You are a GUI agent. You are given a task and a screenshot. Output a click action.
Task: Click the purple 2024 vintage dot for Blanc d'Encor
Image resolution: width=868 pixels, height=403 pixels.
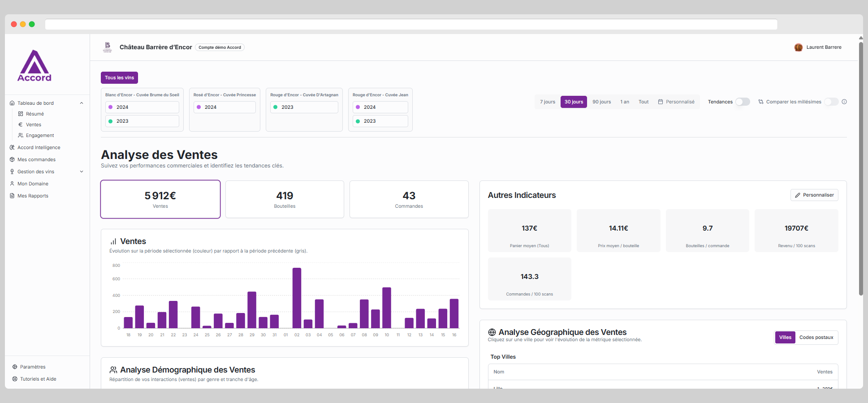(111, 107)
